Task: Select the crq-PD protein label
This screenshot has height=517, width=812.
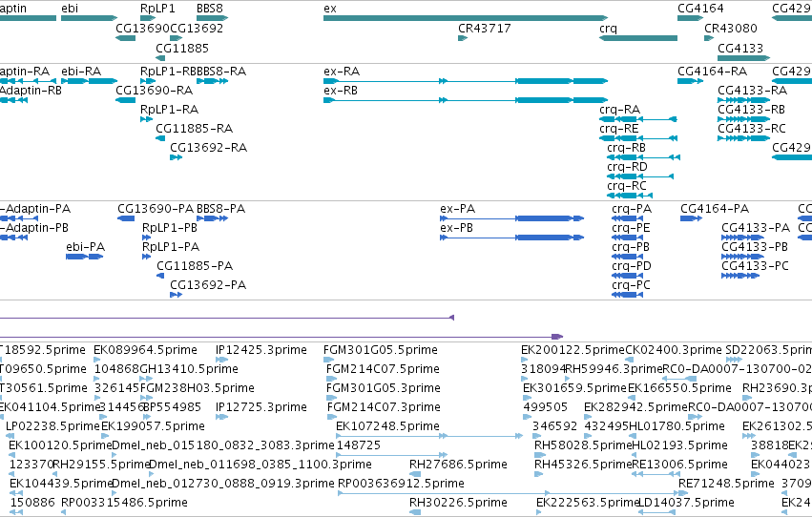Action: click(632, 266)
